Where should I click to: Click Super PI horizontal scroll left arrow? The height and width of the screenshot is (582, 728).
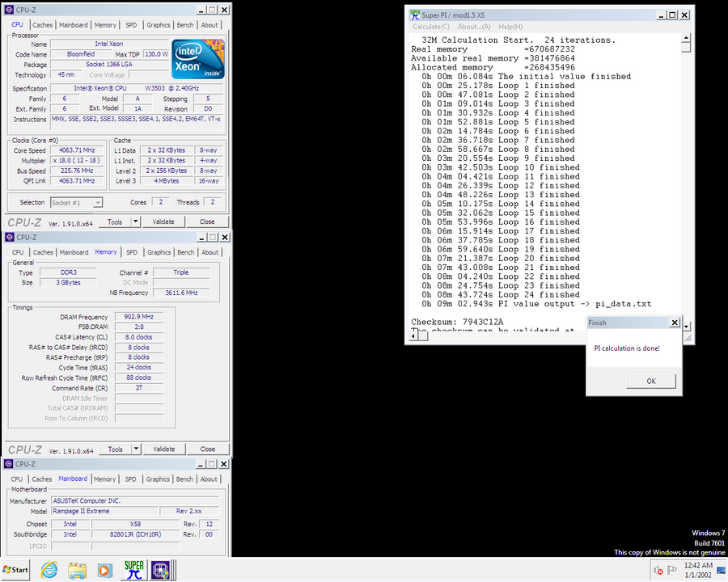tap(414, 336)
